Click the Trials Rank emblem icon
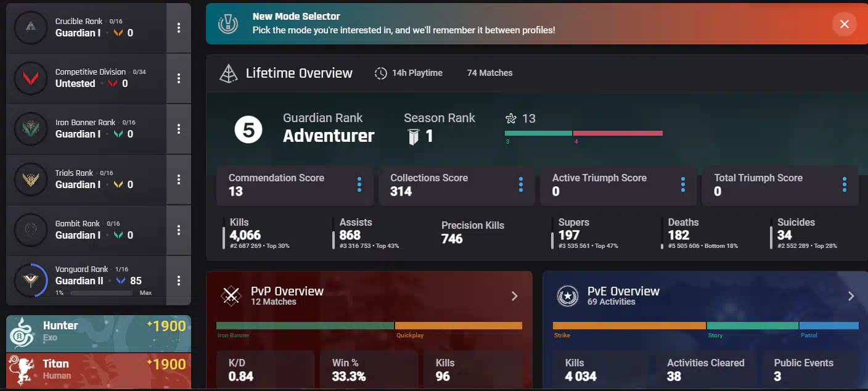 tap(30, 179)
